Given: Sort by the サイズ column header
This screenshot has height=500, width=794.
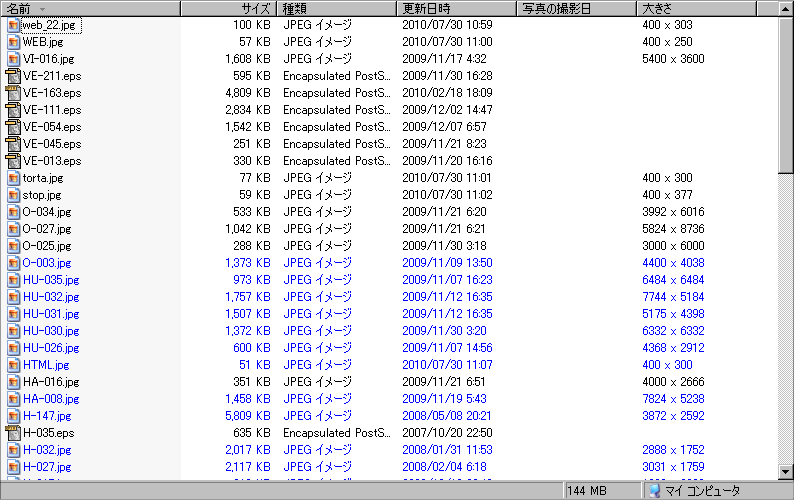Looking at the screenshot, I should [x=228, y=9].
